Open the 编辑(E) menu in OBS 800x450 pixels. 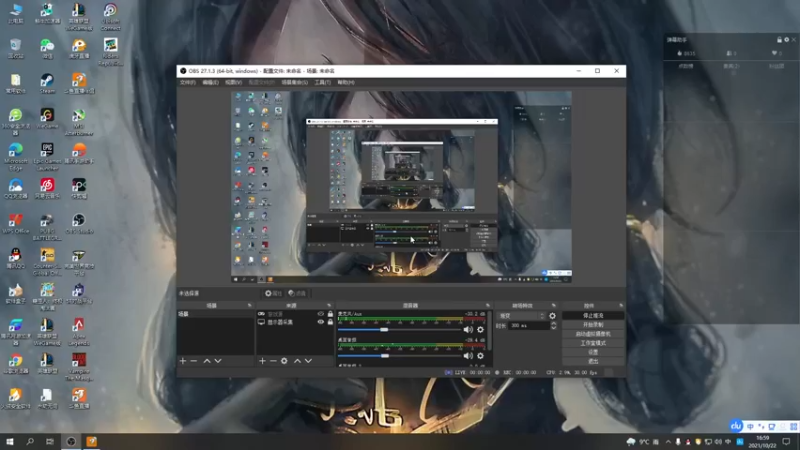[x=210, y=82]
